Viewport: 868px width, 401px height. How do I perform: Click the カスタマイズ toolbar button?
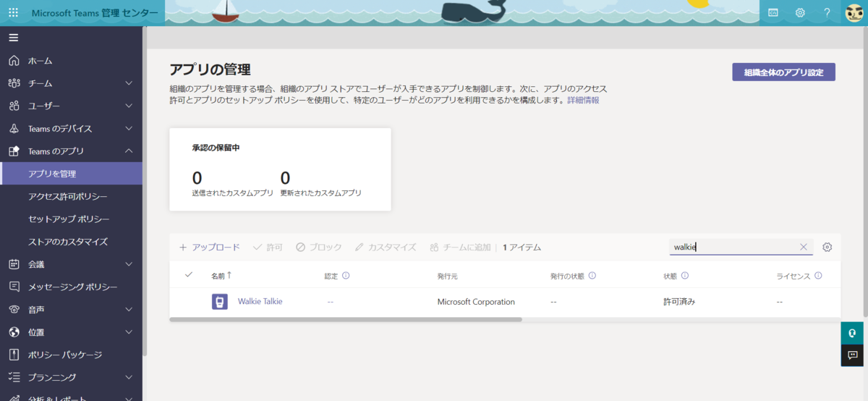(386, 247)
